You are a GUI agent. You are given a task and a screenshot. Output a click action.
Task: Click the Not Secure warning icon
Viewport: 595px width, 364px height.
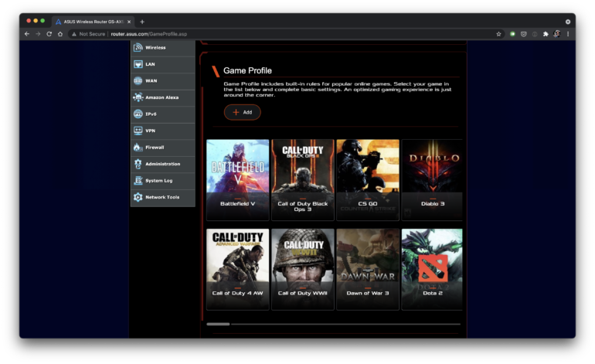pos(74,34)
